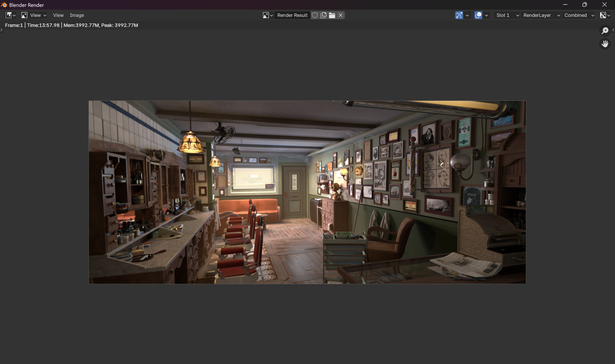Click the pan hand gizmo
This screenshot has width=615, height=364.
point(605,44)
